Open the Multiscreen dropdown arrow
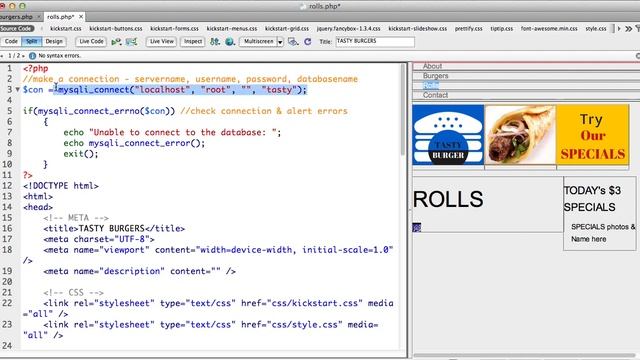Screen dimensions: 640x360 [x=280, y=42]
